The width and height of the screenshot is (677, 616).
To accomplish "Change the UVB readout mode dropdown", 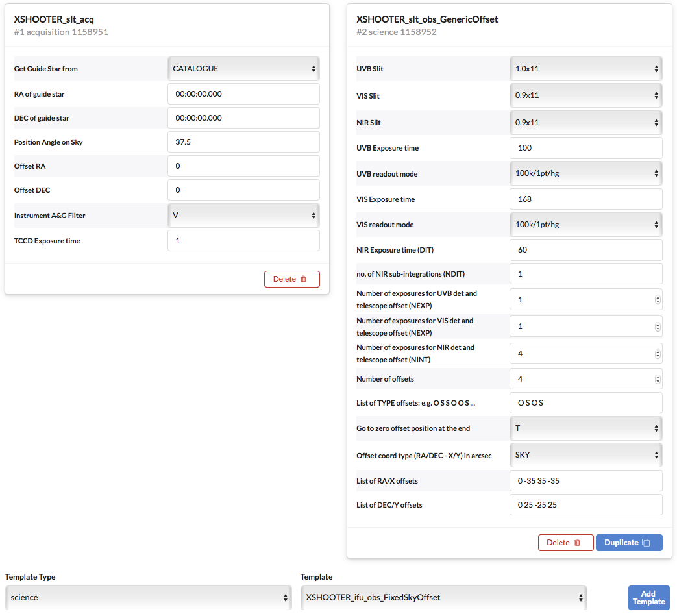I will [x=585, y=174].
